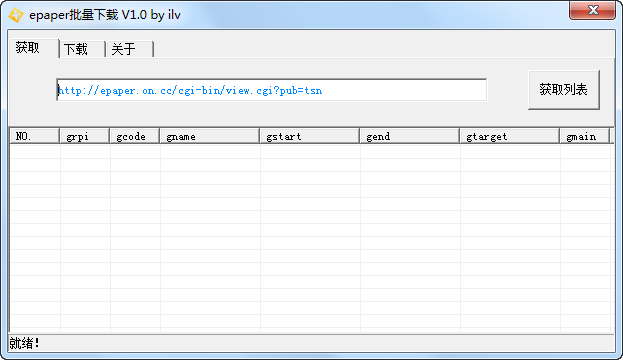Click the gcode column header
The image size is (623, 360).
click(x=135, y=136)
